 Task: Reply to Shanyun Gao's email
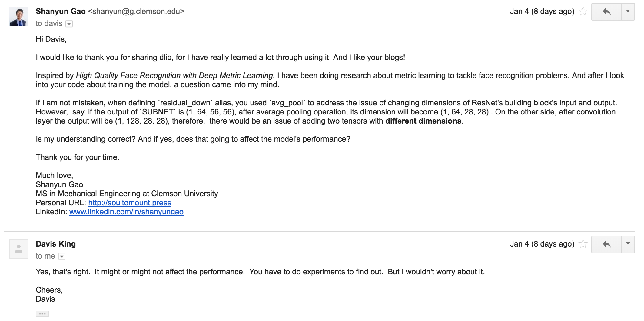(606, 12)
